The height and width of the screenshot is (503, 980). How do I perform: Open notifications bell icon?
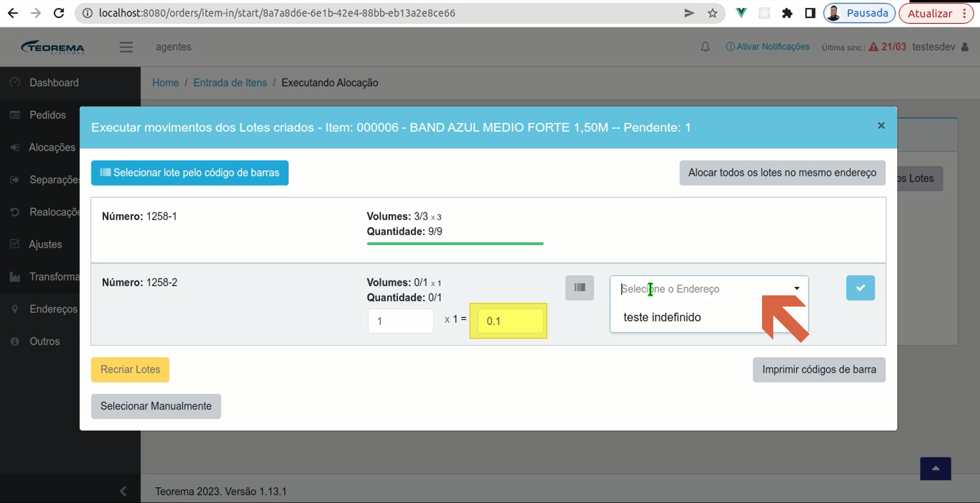[705, 47]
